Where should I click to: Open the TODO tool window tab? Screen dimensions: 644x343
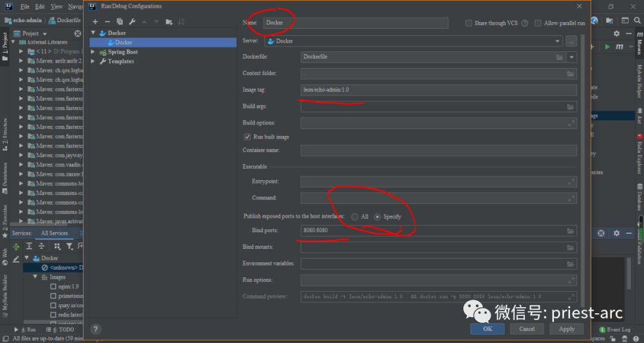pos(60,329)
